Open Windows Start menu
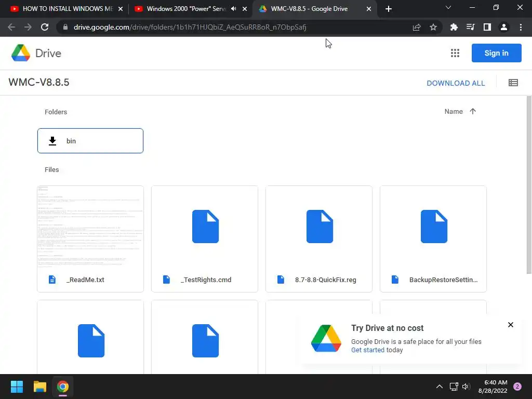 click(17, 387)
